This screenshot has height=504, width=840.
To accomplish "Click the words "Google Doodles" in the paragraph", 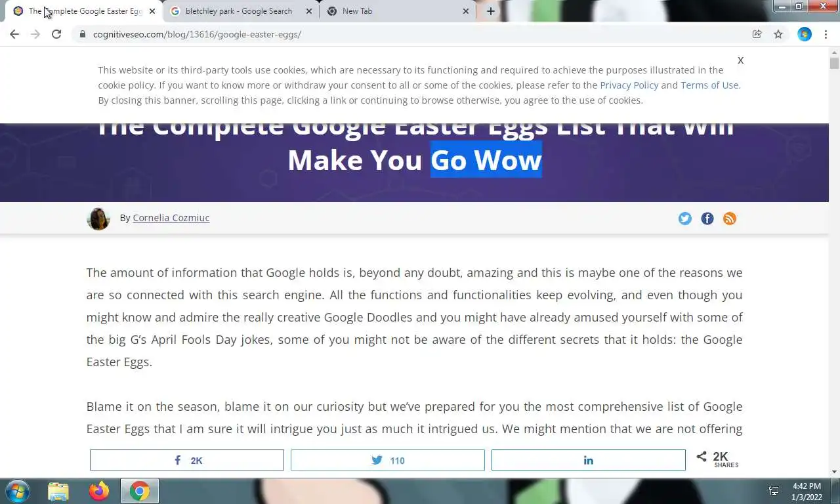I will point(368,317).
